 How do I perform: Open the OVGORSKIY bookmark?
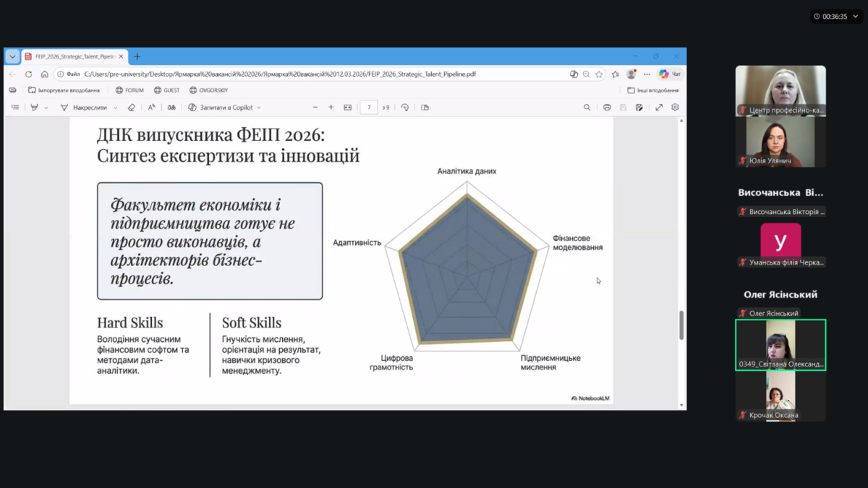point(208,90)
